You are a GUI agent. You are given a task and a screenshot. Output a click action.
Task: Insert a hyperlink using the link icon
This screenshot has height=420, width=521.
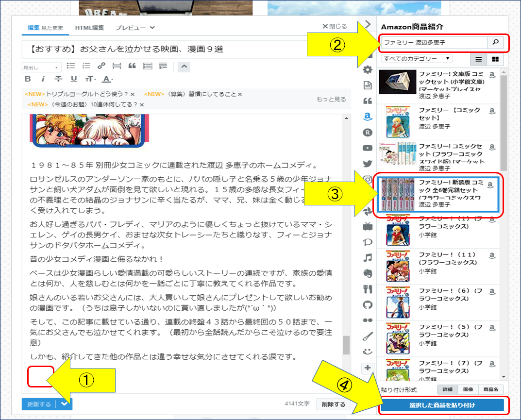101,66
